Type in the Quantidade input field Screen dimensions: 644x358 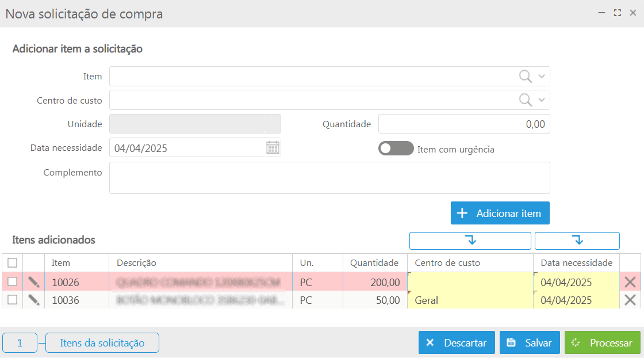coord(463,123)
